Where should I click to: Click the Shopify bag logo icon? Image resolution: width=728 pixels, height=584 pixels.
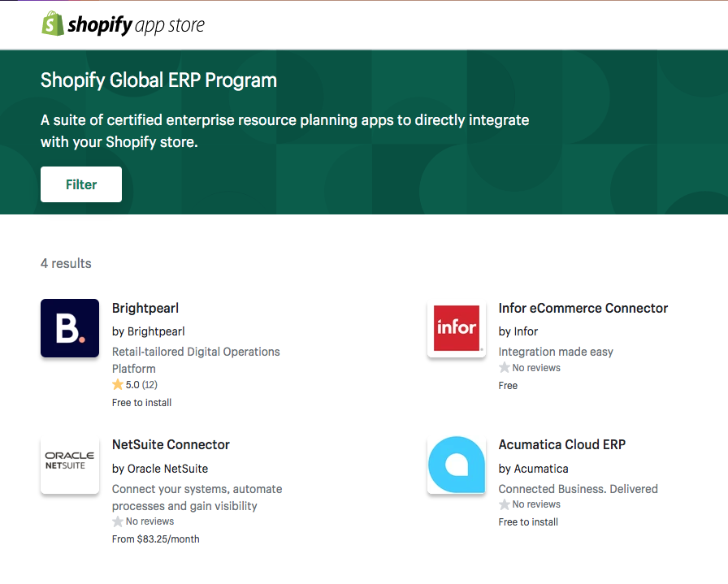pyautogui.click(x=53, y=24)
